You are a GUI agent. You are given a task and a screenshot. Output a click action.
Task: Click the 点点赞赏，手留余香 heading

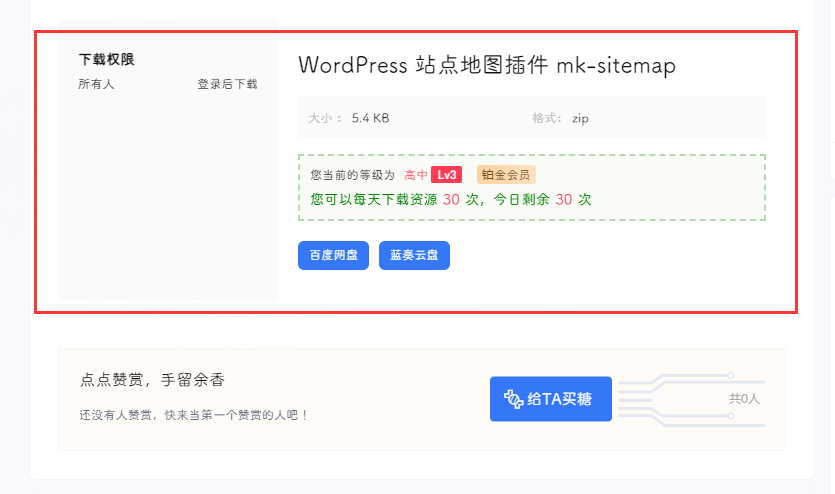152,380
